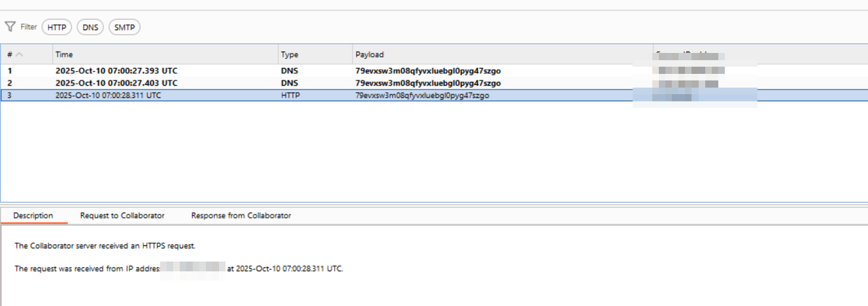Toggle the HTTP filter chip

(x=57, y=27)
